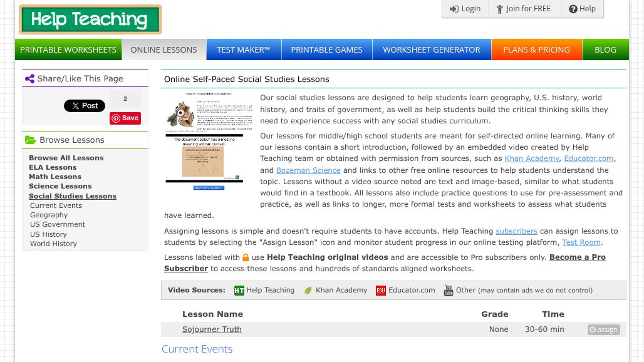Viewport: 644px width, 362px height.
Task: Click the X Post share button
Action: pyautogui.click(x=84, y=106)
